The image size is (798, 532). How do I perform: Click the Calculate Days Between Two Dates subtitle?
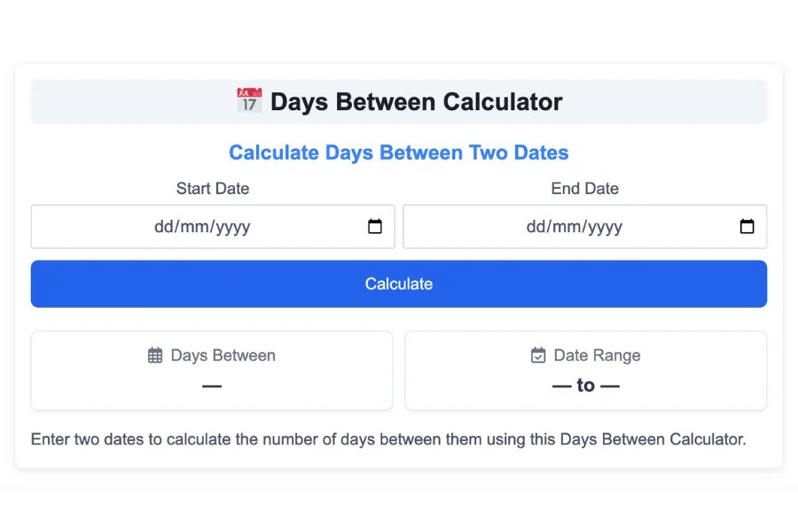399,153
